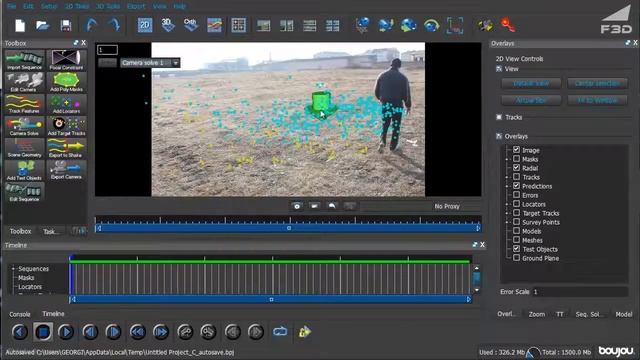
Task: Open the colorful graph view icon
Action: [214, 25]
